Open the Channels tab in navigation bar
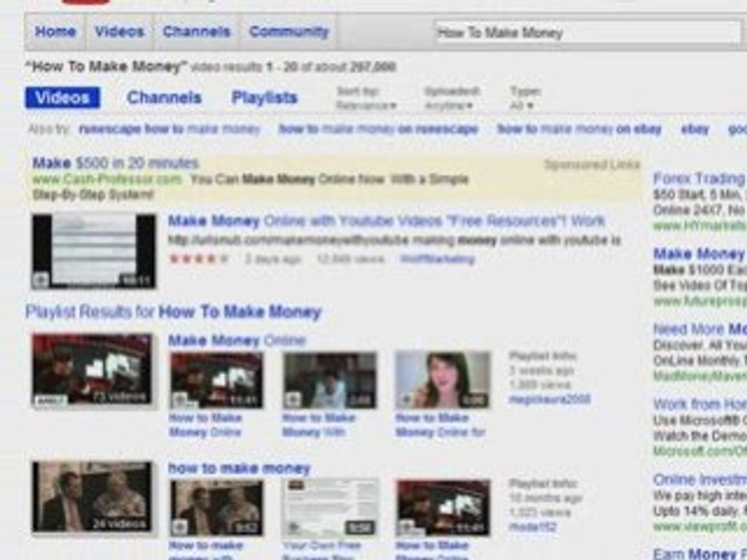The height and width of the screenshot is (560, 747). pos(196,32)
